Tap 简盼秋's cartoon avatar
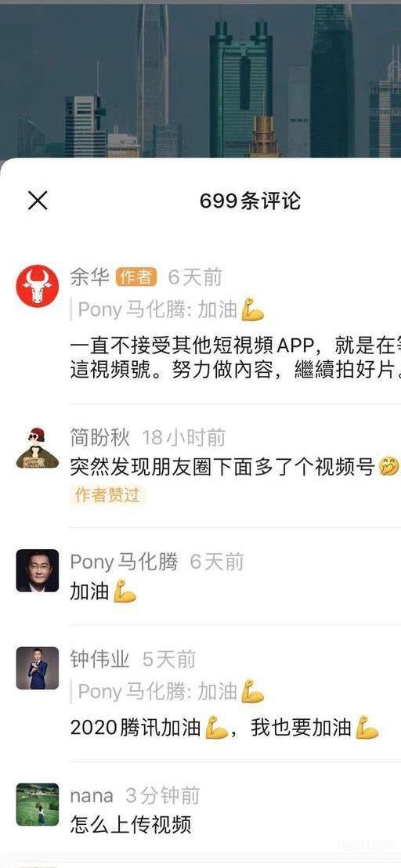The height and width of the screenshot is (868, 401). click(37, 448)
